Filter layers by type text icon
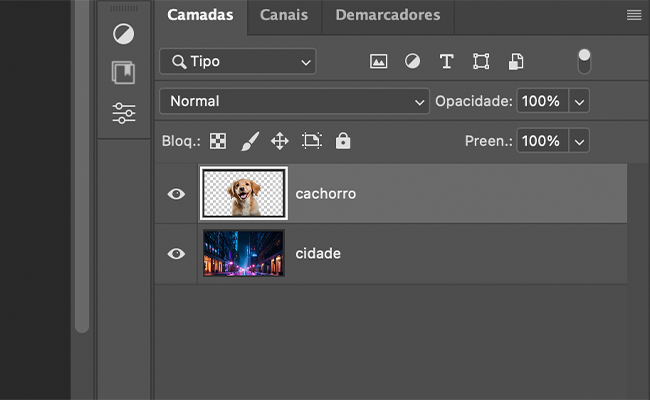Screen dimensions: 650x400 point(446,61)
